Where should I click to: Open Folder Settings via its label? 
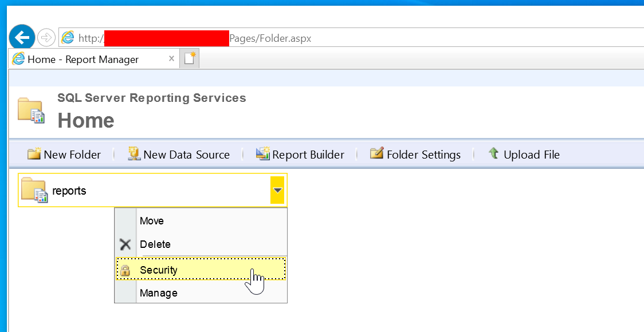point(424,155)
